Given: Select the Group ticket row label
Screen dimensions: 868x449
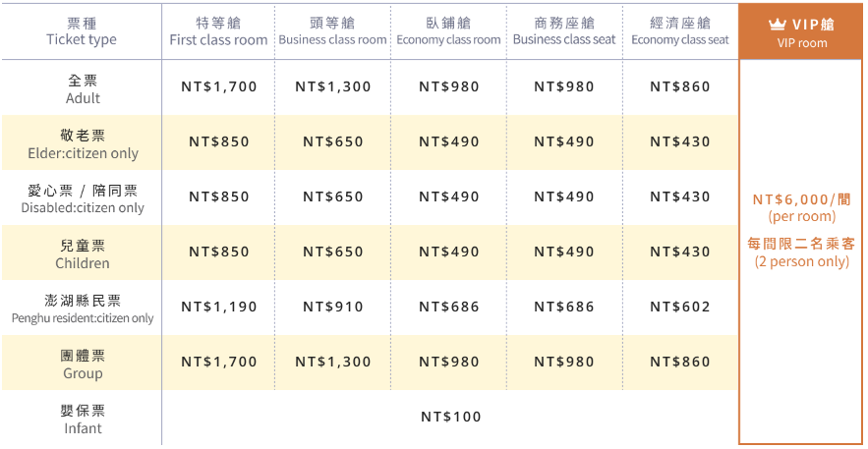Looking at the screenshot, I should 83,364.
